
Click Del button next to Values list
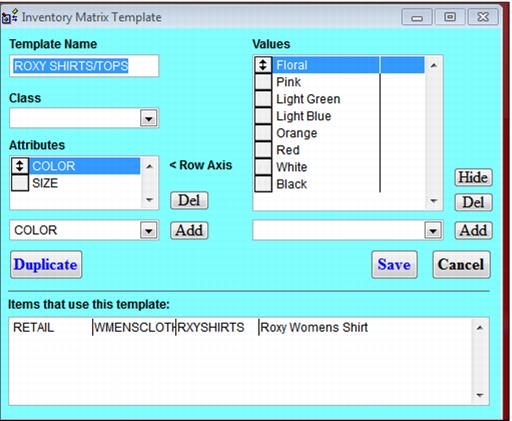click(473, 202)
